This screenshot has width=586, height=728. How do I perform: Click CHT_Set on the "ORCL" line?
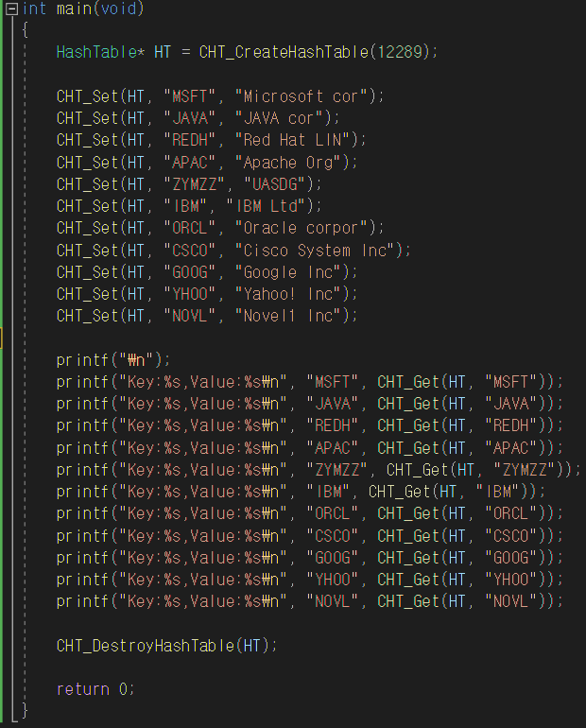click(88, 228)
